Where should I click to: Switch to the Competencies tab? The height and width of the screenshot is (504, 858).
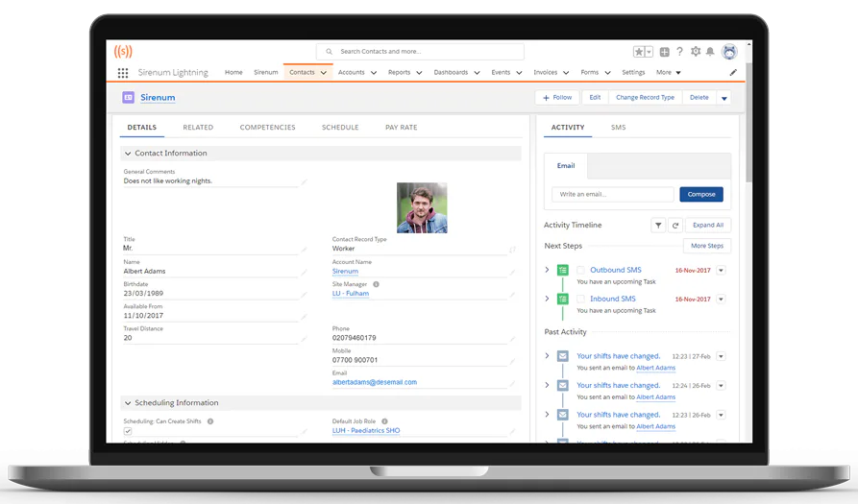pos(267,128)
